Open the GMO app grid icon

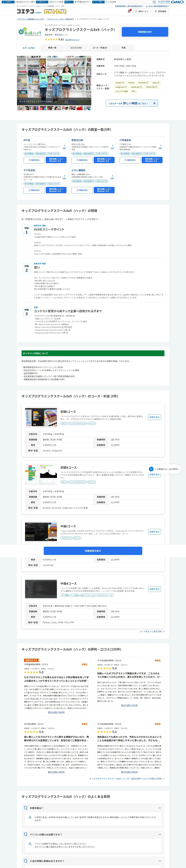tap(154, 2)
